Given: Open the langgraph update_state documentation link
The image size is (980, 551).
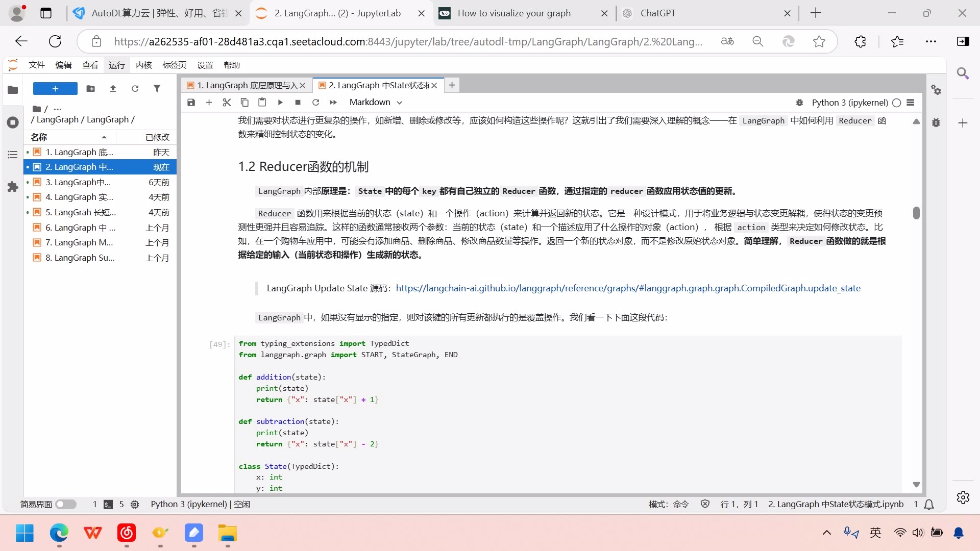Looking at the screenshot, I should click(x=628, y=288).
